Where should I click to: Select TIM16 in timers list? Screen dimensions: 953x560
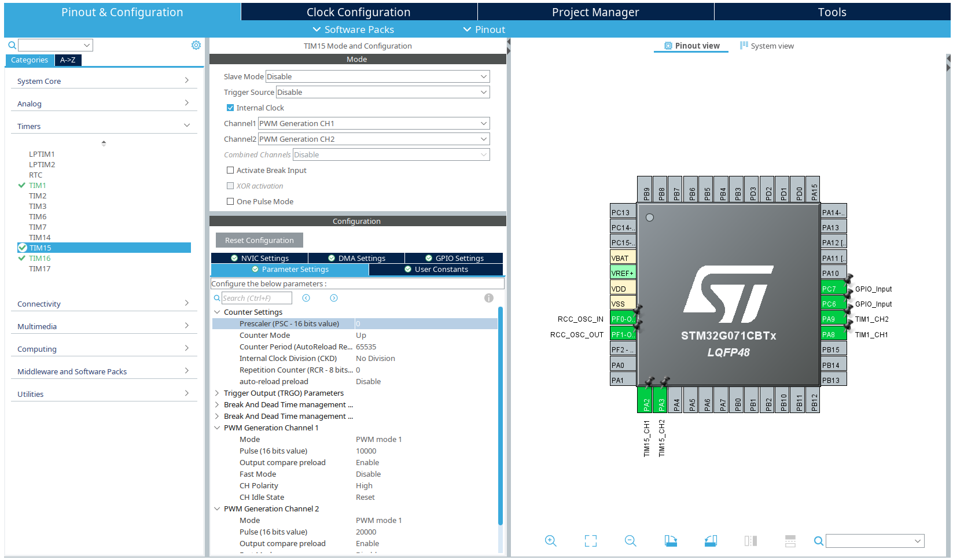point(40,258)
